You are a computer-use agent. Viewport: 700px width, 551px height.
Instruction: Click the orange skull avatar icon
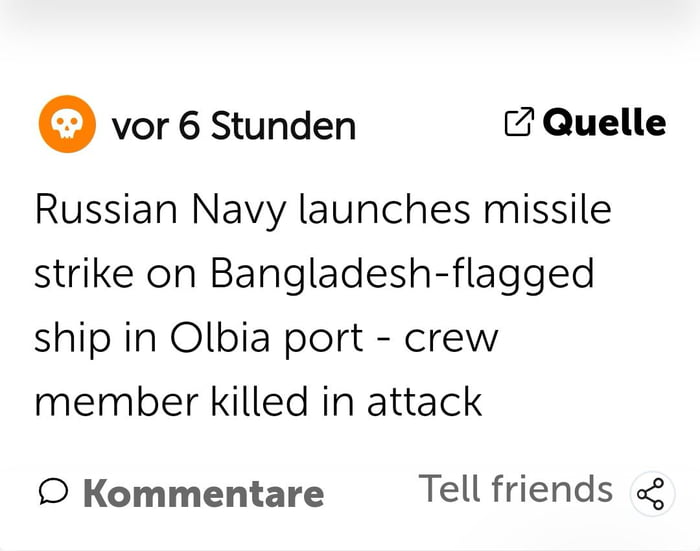click(66, 125)
